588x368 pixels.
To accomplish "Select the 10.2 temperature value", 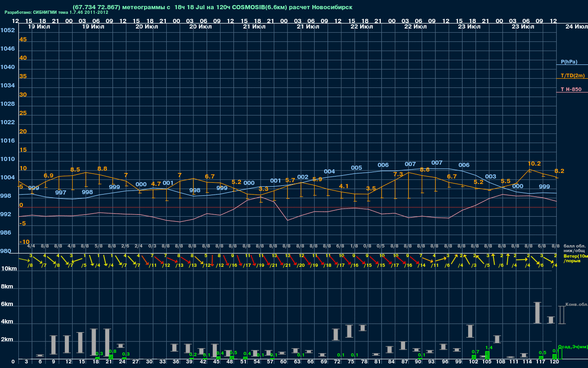I will click(534, 164).
